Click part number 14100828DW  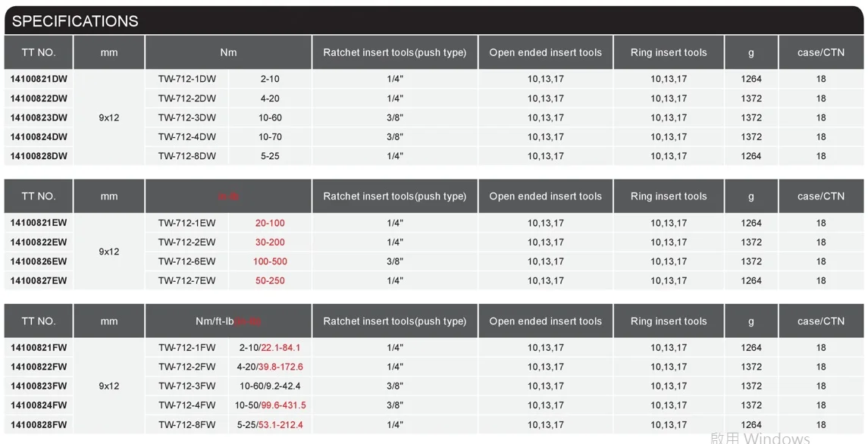click(39, 156)
